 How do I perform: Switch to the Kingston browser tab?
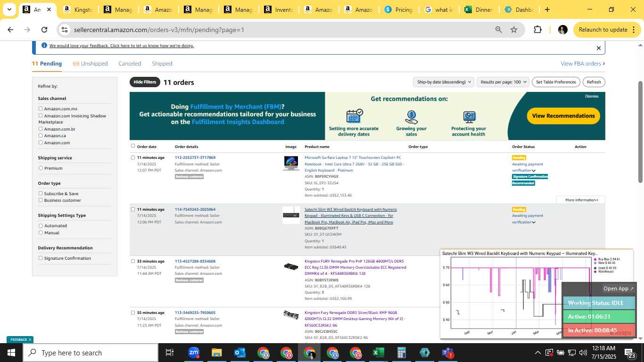78,9
